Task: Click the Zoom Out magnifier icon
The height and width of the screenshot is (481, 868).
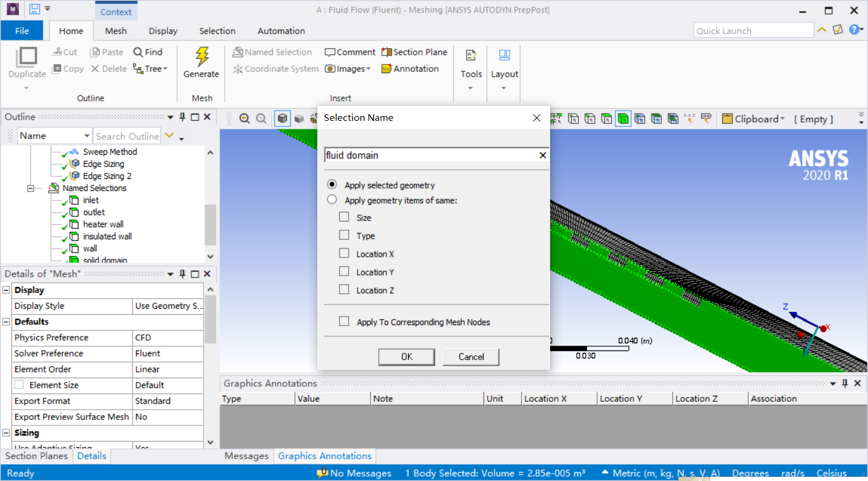Action: [261, 119]
